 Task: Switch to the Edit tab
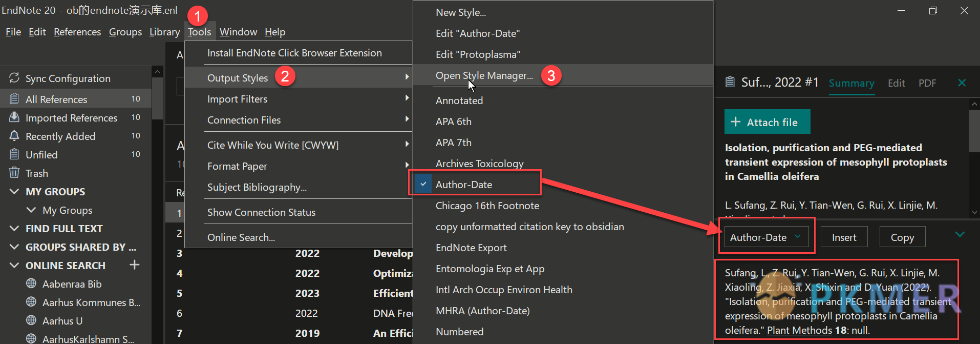point(896,83)
